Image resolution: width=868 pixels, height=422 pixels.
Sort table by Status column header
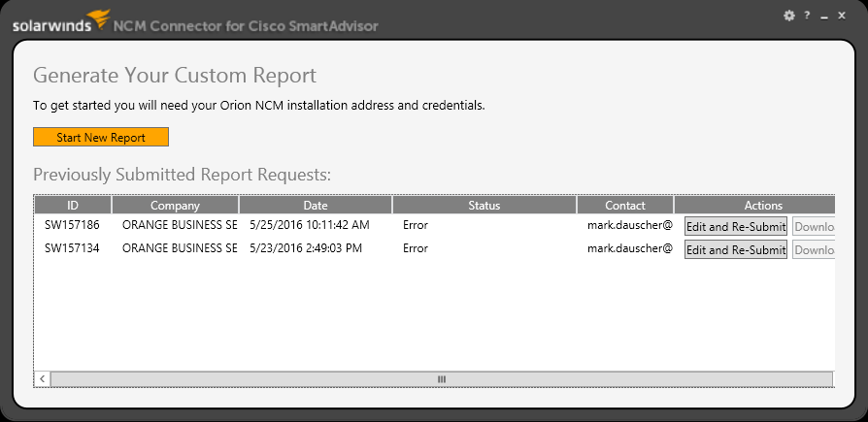click(x=484, y=206)
